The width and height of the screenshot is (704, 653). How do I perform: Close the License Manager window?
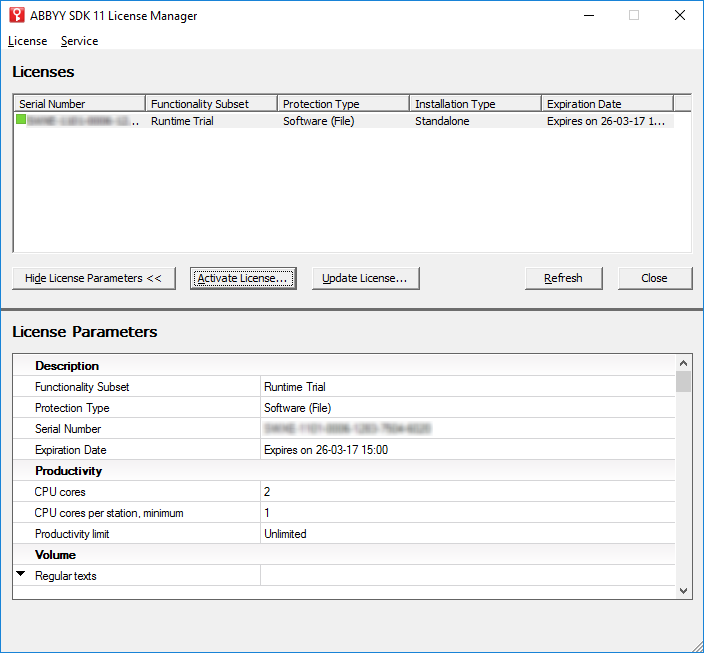pyautogui.click(x=680, y=15)
